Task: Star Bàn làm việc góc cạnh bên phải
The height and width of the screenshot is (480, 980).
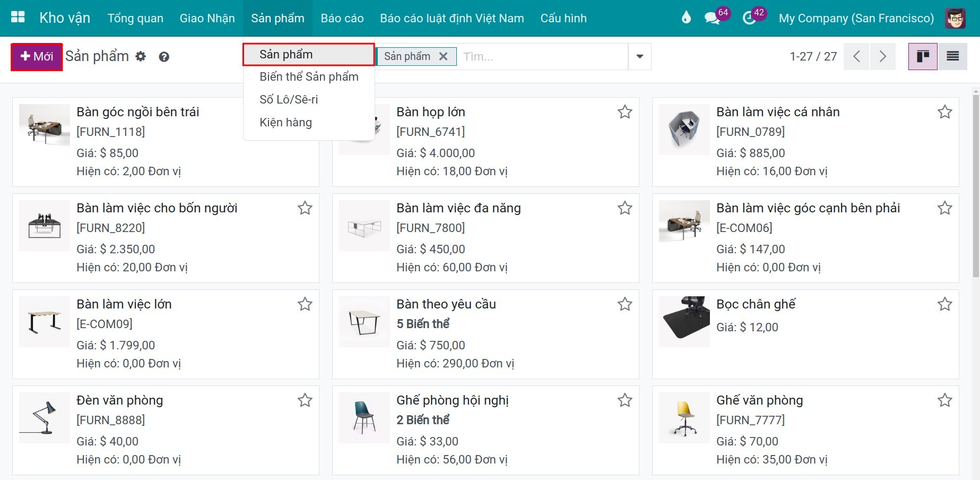Action: pyautogui.click(x=945, y=208)
